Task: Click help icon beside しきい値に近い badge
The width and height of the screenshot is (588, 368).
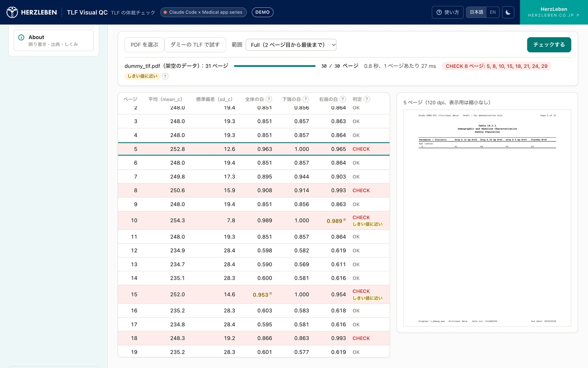Action: (x=165, y=76)
